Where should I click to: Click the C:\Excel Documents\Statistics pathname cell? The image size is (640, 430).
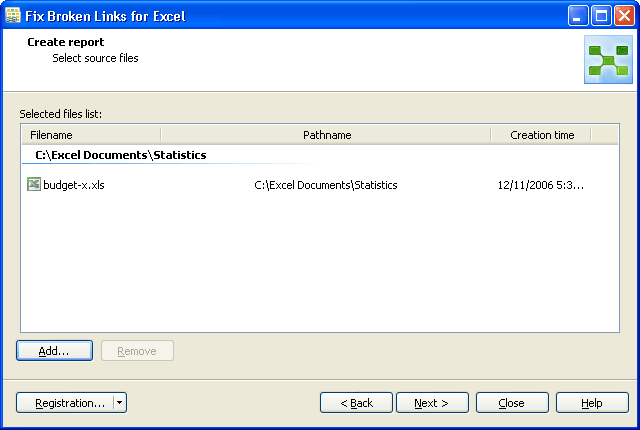tap(326, 185)
